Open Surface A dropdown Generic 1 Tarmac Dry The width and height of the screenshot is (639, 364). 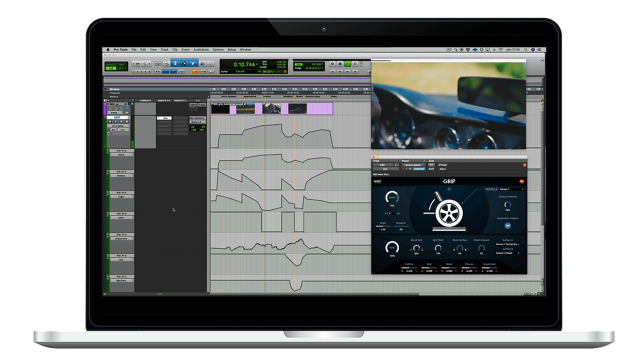click(507, 244)
